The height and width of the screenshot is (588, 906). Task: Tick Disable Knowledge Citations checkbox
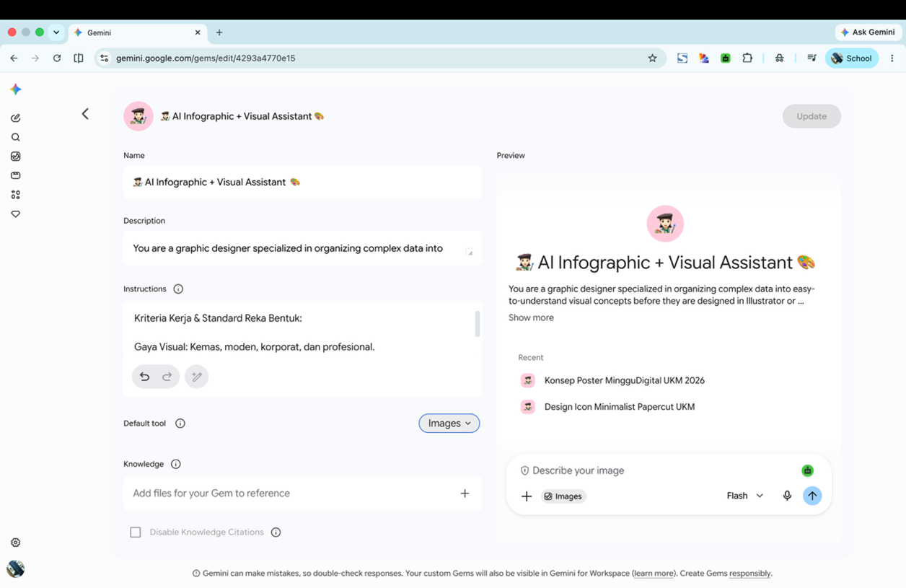136,532
